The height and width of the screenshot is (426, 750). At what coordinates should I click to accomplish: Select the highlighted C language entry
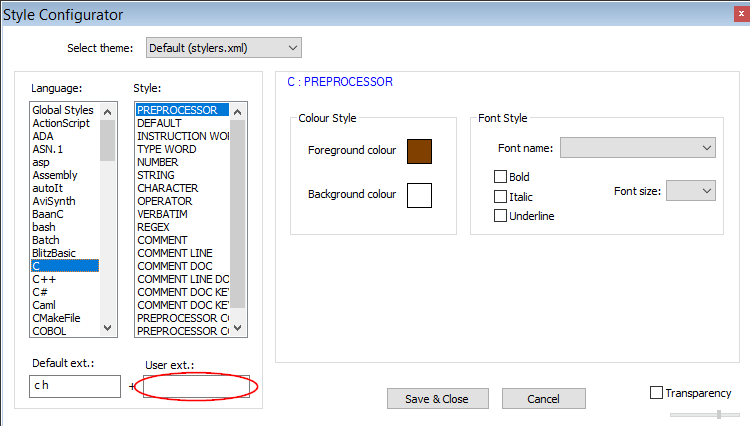(x=65, y=266)
